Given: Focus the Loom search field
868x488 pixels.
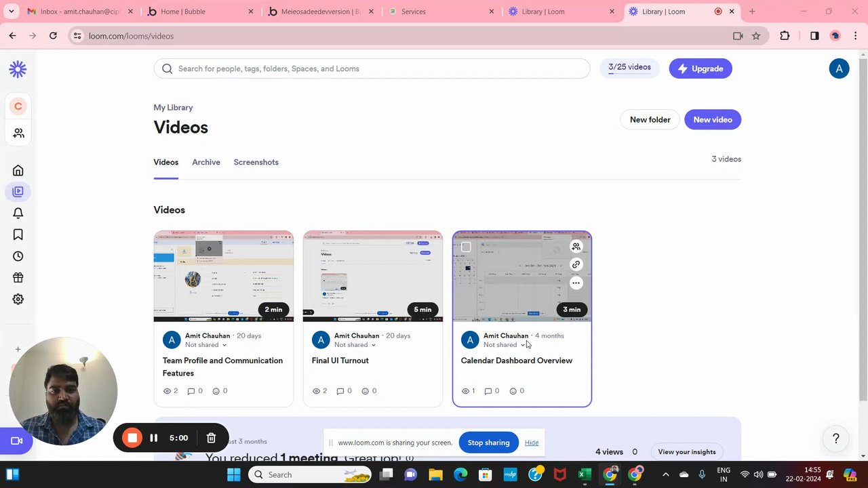Looking at the screenshot, I should [372, 68].
